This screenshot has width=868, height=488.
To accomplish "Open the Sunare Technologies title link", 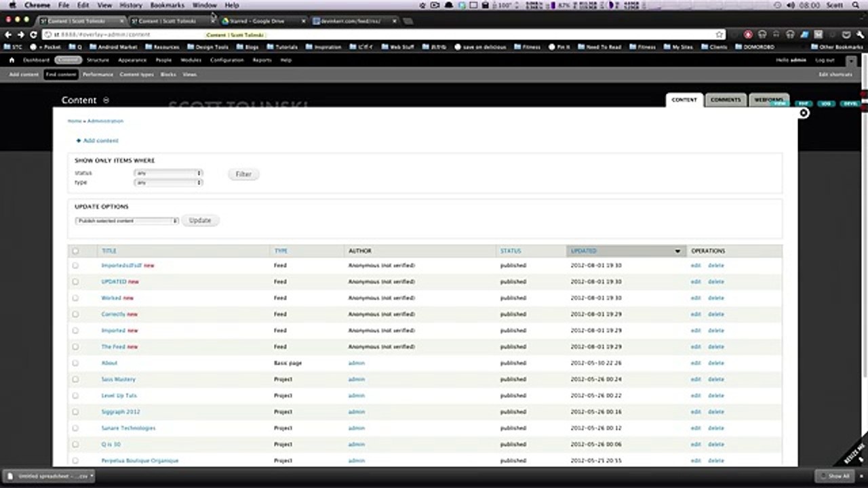I will click(x=128, y=428).
